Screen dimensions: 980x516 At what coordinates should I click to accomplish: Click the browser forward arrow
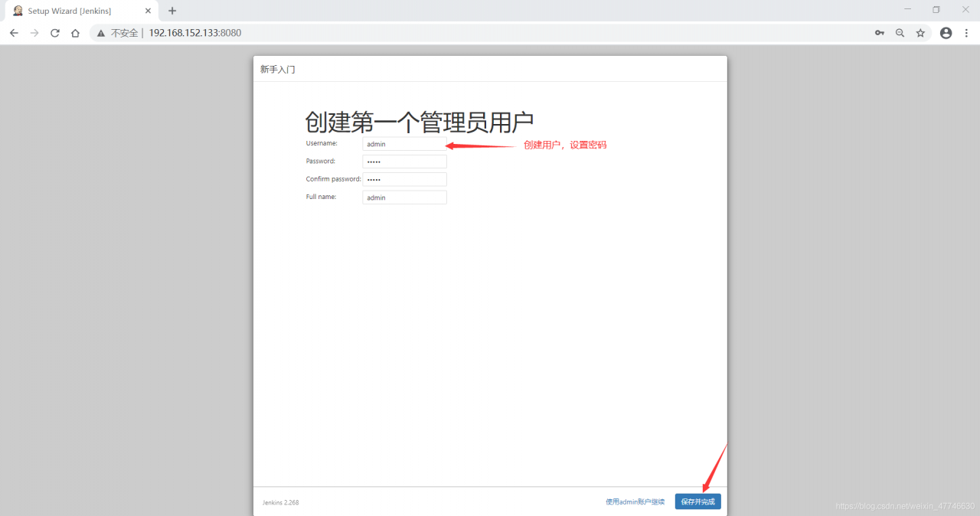click(34, 33)
